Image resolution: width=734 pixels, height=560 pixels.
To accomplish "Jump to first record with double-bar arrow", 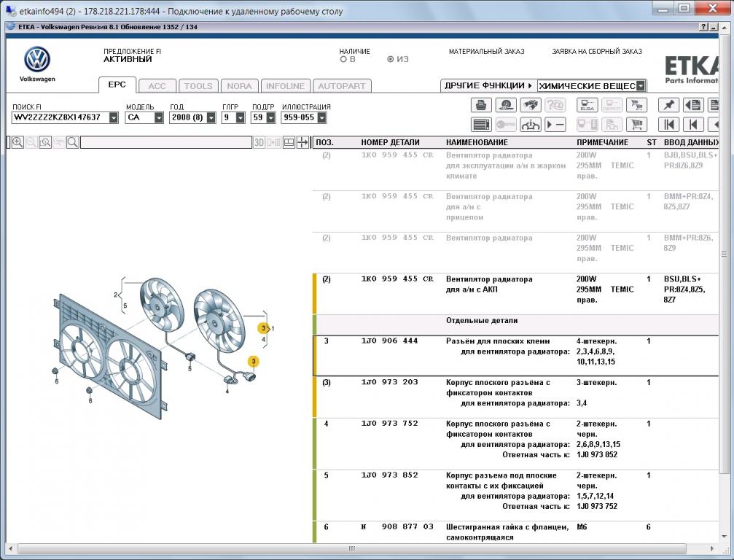I will (668, 125).
